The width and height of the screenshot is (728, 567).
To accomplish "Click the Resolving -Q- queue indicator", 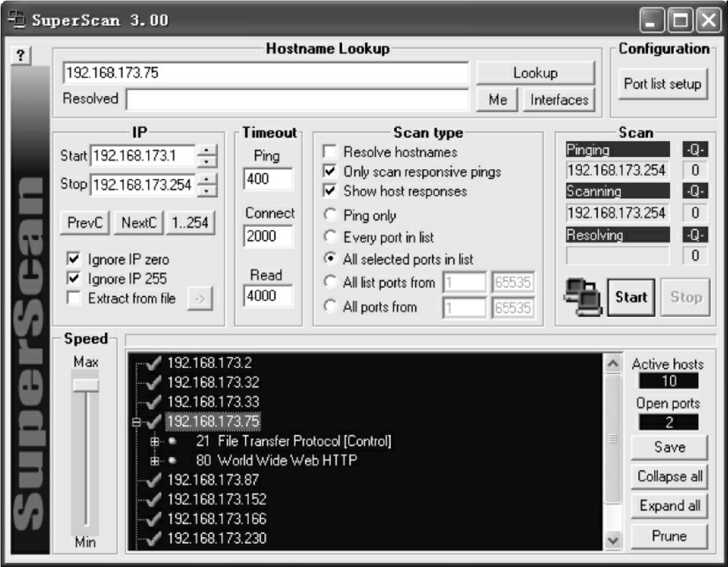I will 694,235.
